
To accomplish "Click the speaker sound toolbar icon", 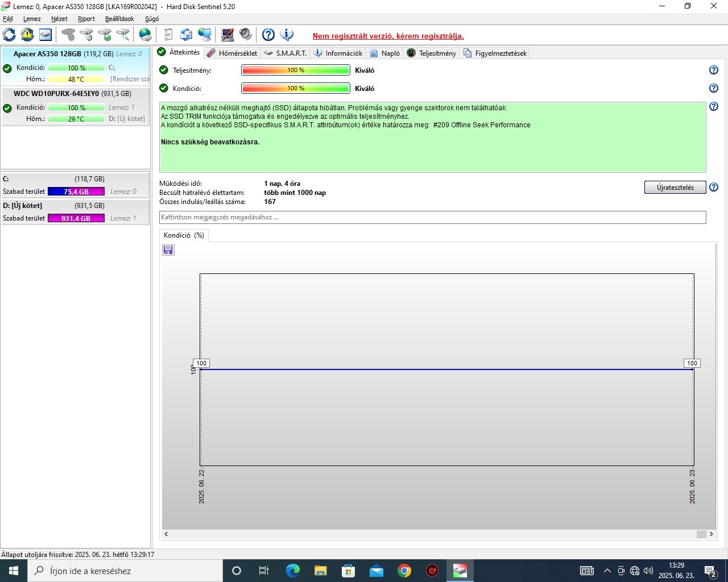I will (246, 35).
